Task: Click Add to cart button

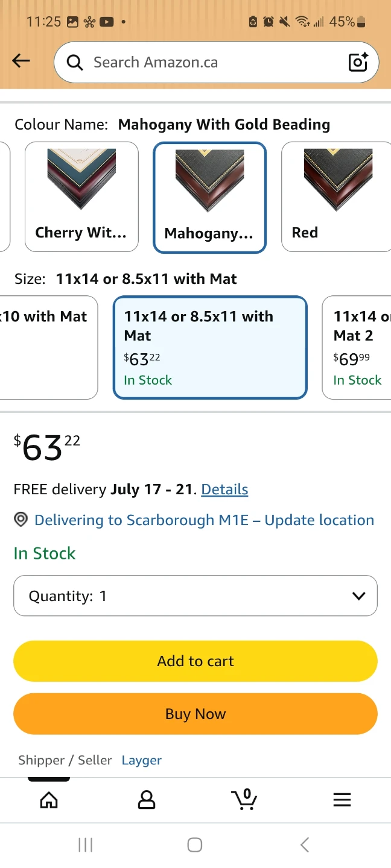Action: [195, 661]
